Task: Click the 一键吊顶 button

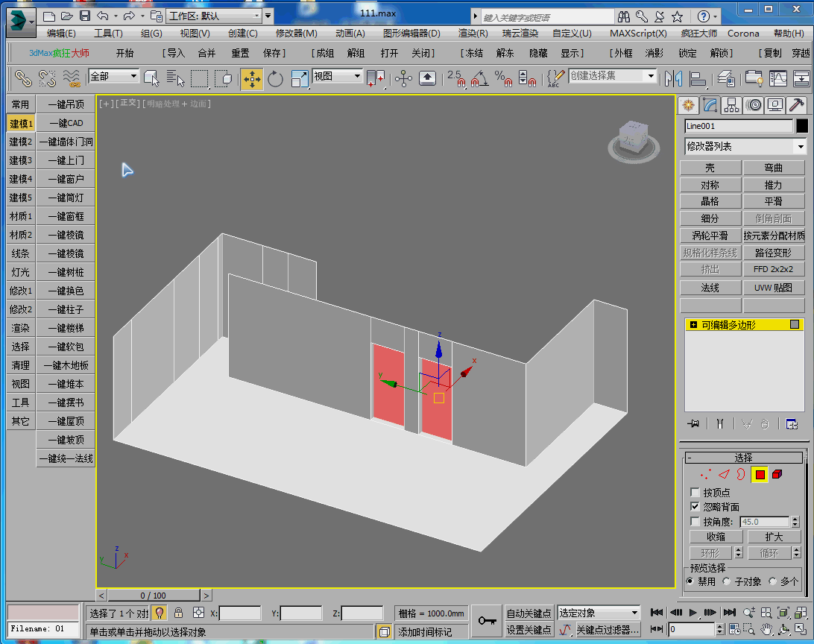Action: [66, 104]
